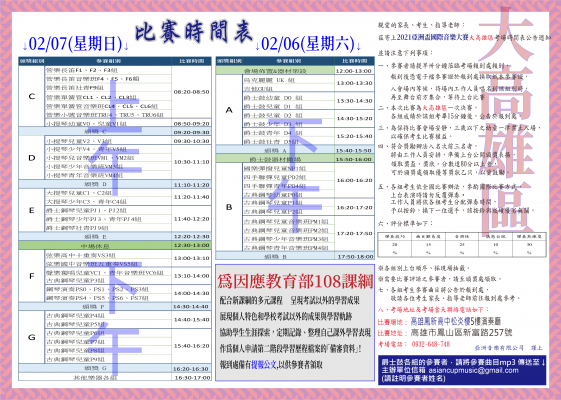
Task: Click time cell 09:30-10:30
Action: [x=191, y=141]
